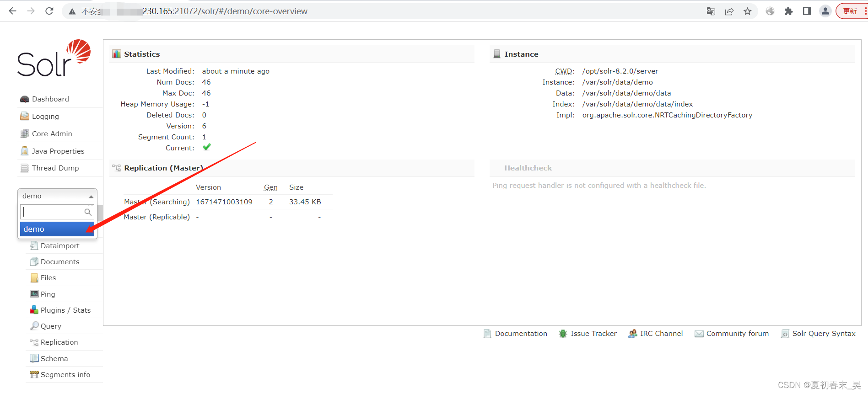The width and height of the screenshot is (868, 394).
Task: Open Plugins / Stats page
Action: [x=65, y=310]
